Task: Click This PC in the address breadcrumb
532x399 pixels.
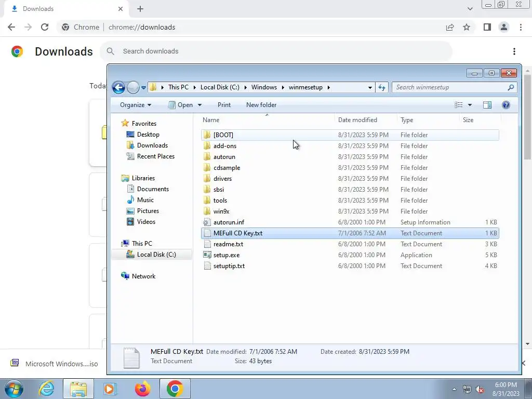Action: [178, 87]
